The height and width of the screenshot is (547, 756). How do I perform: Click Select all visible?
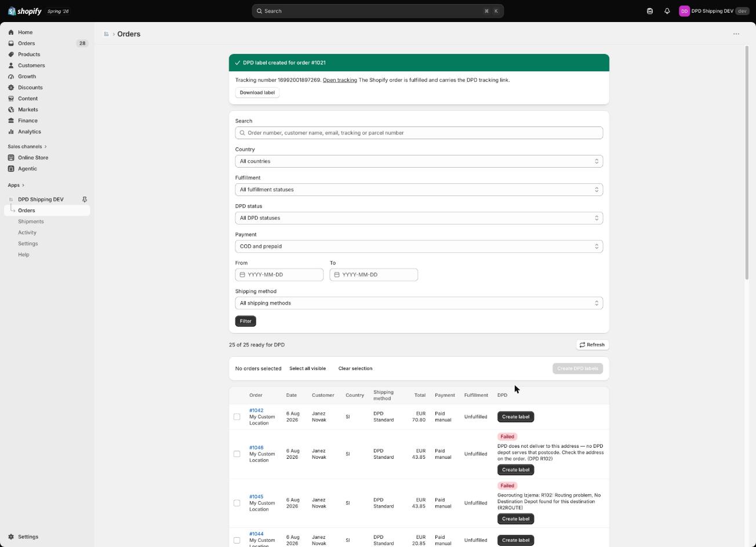point(307,369)
